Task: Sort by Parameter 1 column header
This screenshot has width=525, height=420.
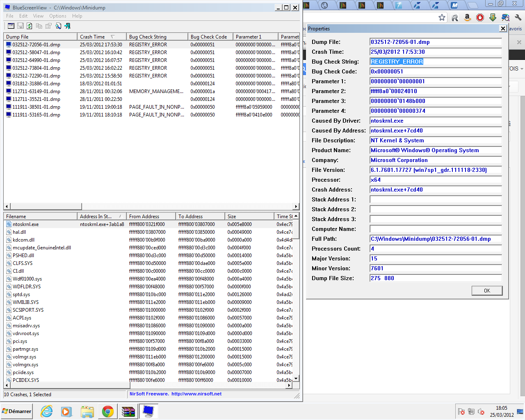Action: click(x=256, y=37)
